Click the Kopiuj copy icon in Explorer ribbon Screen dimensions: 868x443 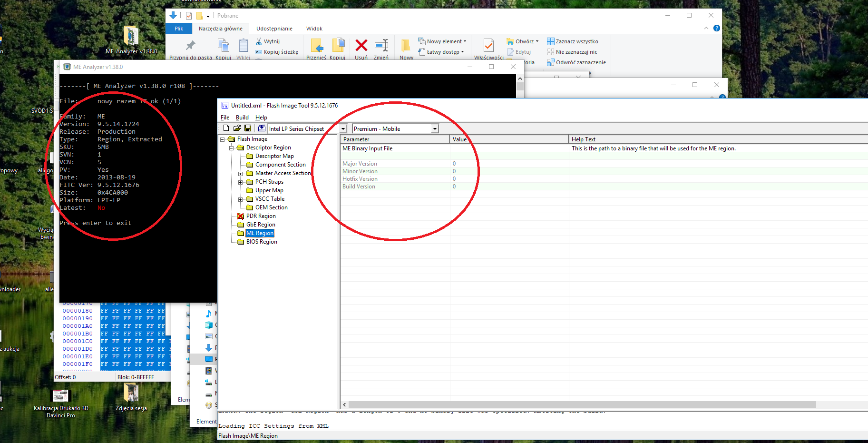(223, 45)
